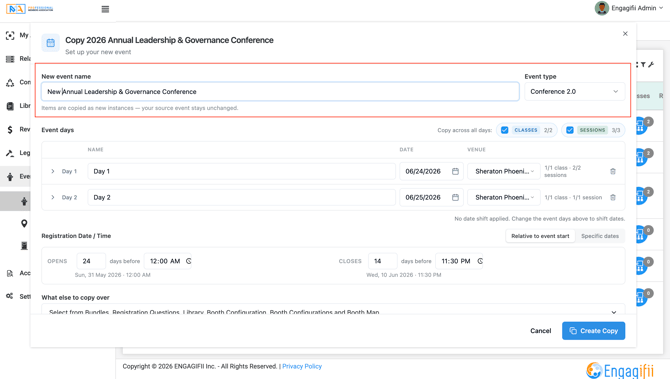Uncheck the Sessions copy checkbox
Image resolution: width=670 pixels, height=379 pixels.
tap(570, 130)
